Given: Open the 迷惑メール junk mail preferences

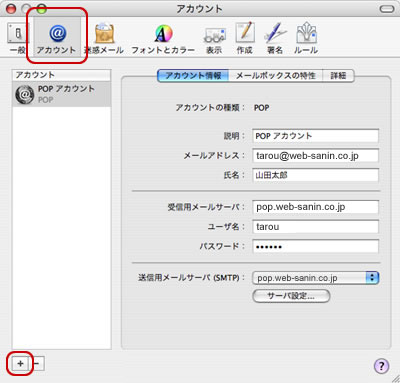Looking at the screenshot, I should pos(104,38).
